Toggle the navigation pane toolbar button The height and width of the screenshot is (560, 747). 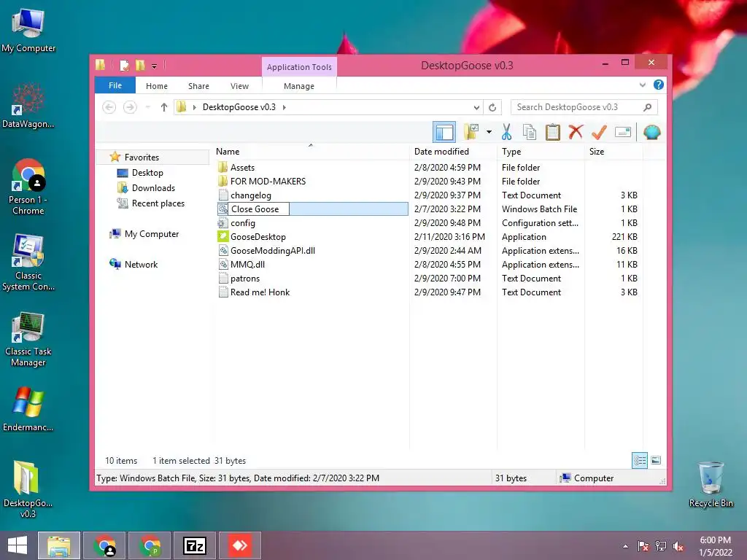pyautogui.click(x=444, y=133)
